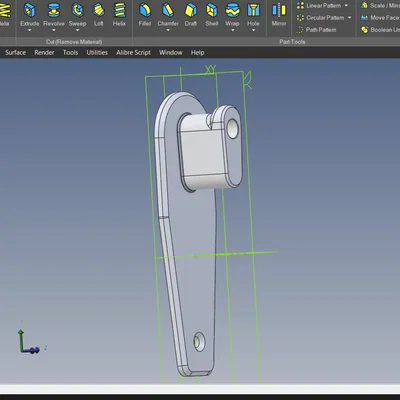Click the Hole tool icon
400x400 pixels.
(x=253, y=10)
